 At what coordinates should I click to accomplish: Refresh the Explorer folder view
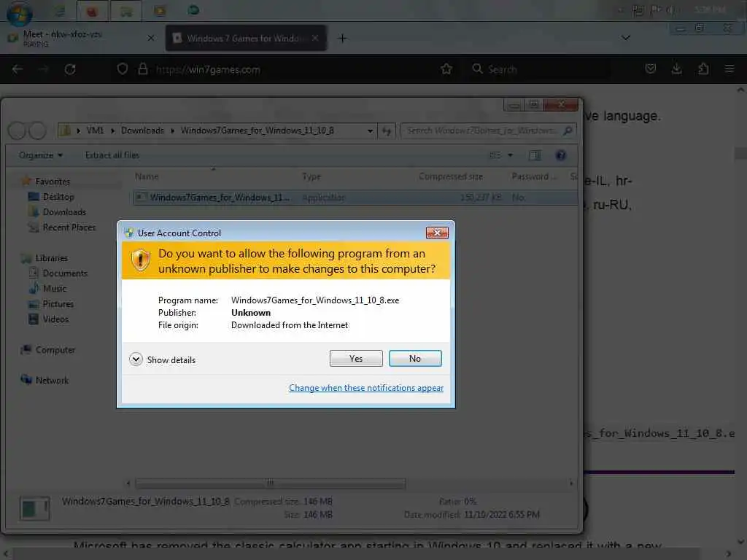(x=387, y=131)
